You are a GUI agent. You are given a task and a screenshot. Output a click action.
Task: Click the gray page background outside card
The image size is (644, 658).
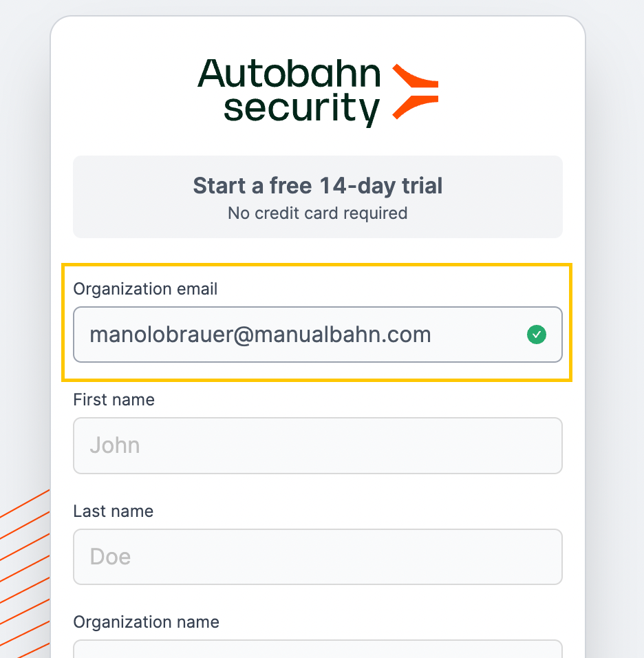click(614, 294)
